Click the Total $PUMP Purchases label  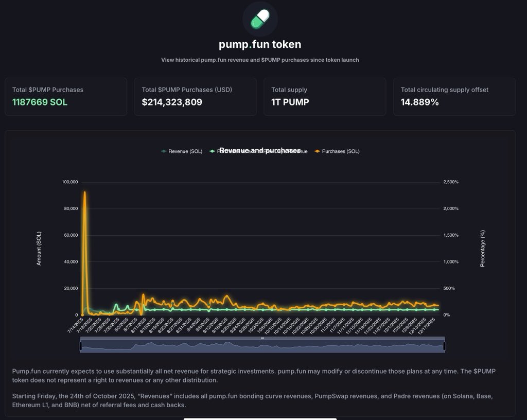[48, 90]
